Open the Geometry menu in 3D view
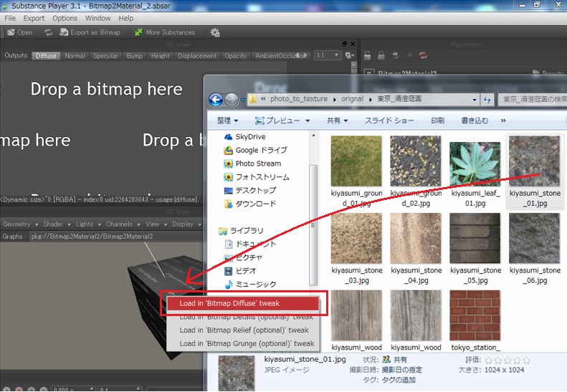 20,224
